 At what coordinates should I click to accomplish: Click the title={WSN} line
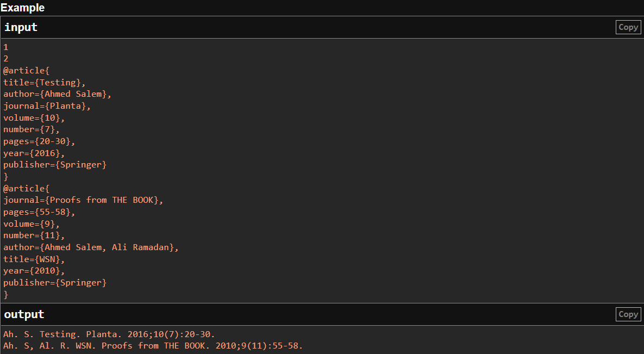point(34,259)
